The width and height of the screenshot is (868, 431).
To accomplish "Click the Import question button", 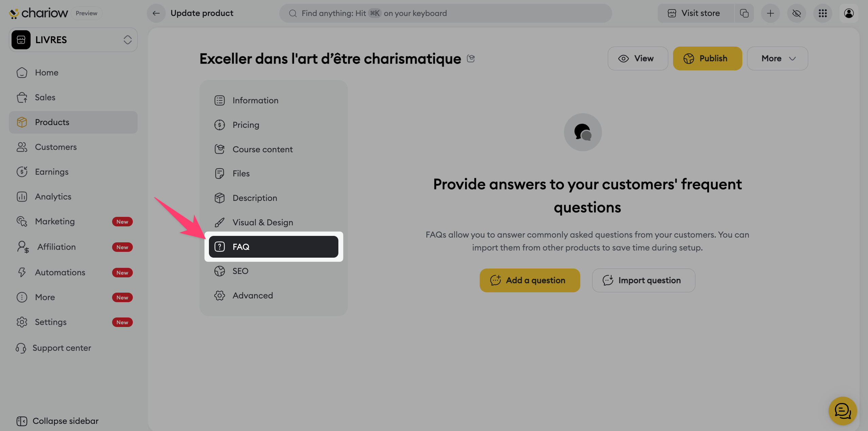I will 643,280.
